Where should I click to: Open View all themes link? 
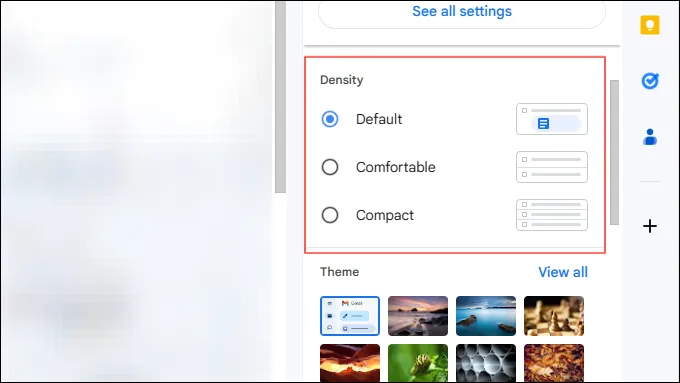pos(563,272)
